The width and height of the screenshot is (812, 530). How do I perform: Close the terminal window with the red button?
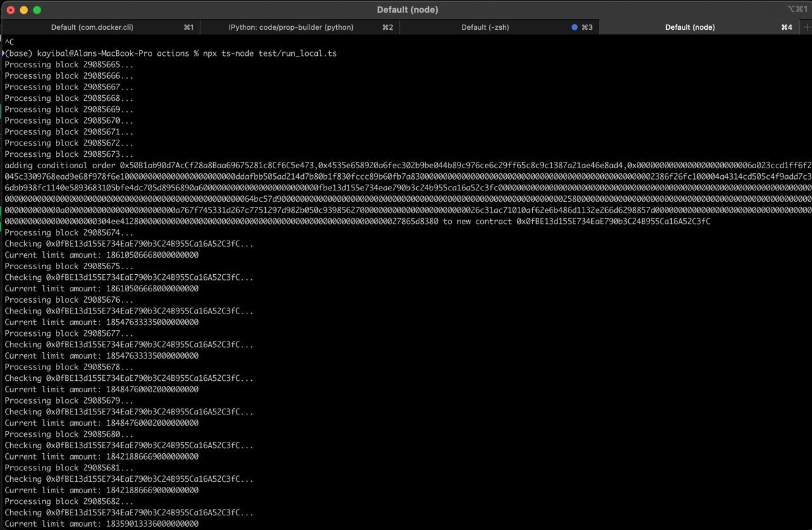(11, 10)
